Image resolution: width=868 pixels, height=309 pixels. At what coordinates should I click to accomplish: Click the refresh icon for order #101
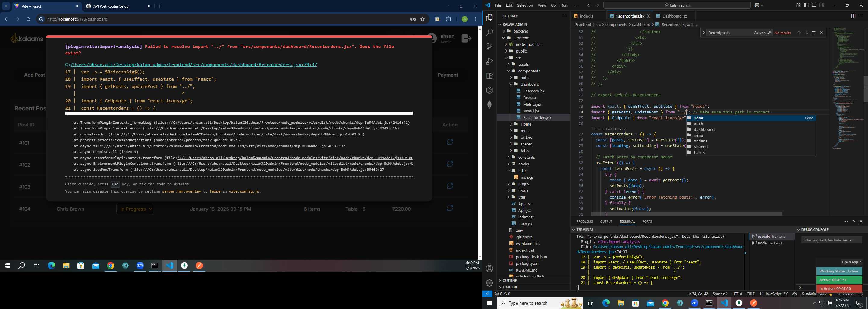tap(450, 142)
